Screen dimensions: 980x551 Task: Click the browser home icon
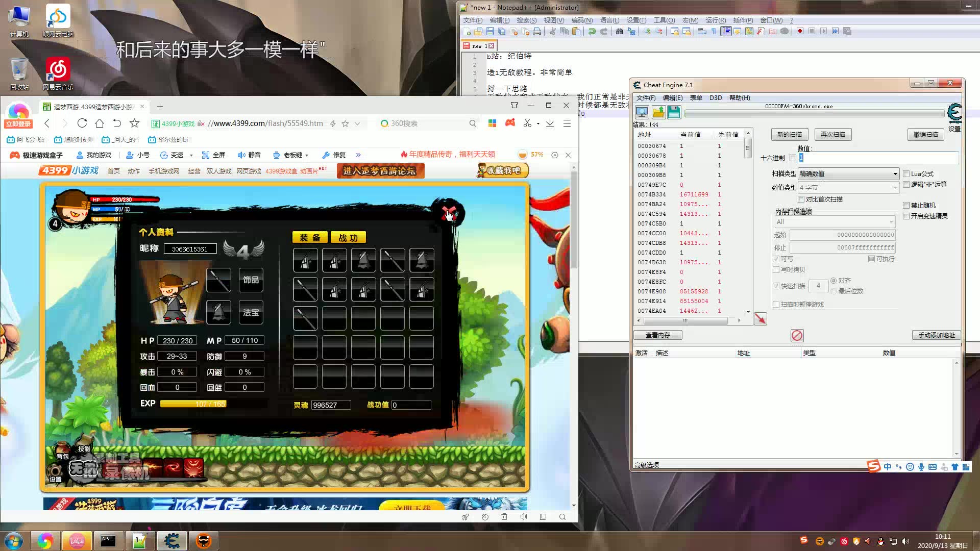click(x=100, y=123)
